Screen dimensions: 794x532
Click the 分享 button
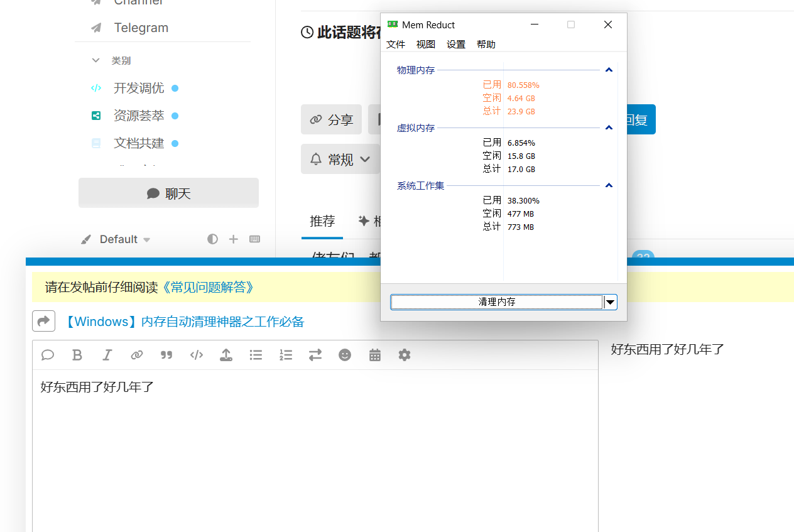[331, 119]
